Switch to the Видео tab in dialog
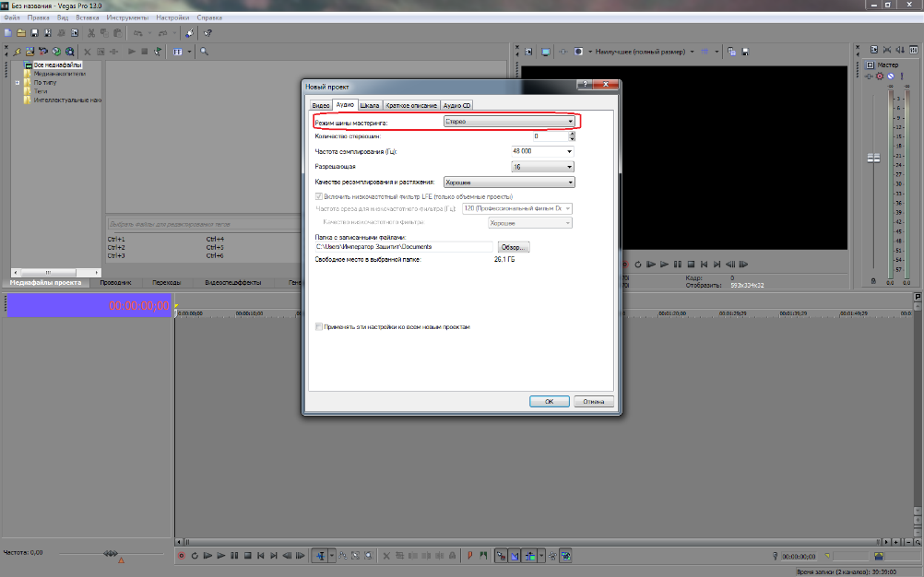 [x=321, y=105]
